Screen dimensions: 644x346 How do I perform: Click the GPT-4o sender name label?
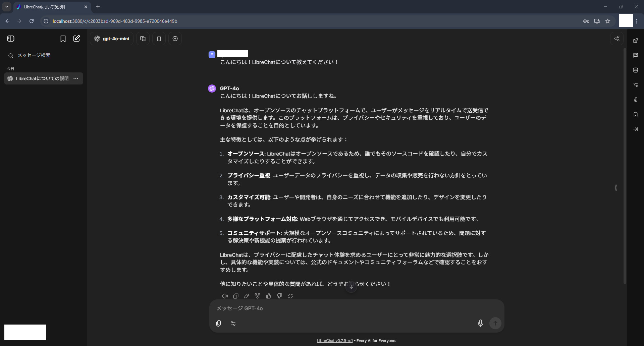229,89
